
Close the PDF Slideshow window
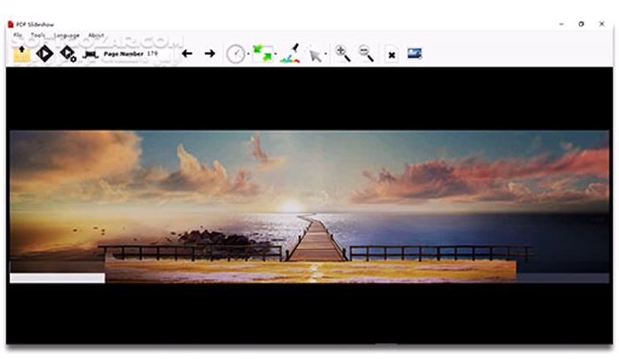point(601,24)
